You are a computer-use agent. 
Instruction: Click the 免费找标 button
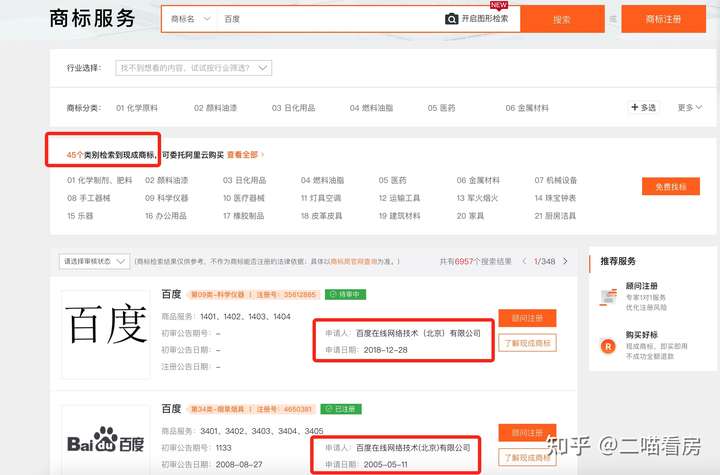pyautogui.click(x=671, y=187)
